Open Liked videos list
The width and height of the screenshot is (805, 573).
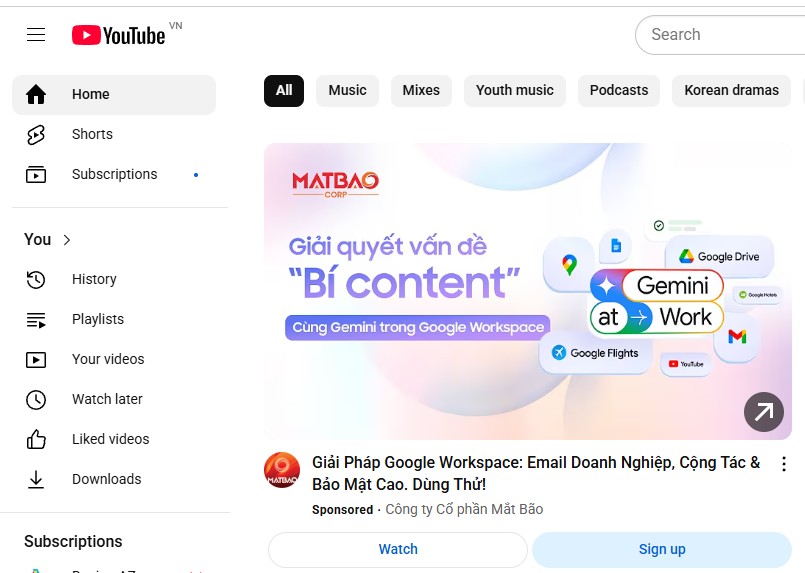114,440
